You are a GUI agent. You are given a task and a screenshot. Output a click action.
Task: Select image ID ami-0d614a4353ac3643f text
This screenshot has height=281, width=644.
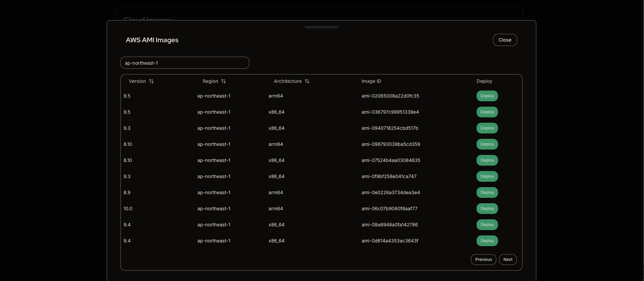(390, 241)
